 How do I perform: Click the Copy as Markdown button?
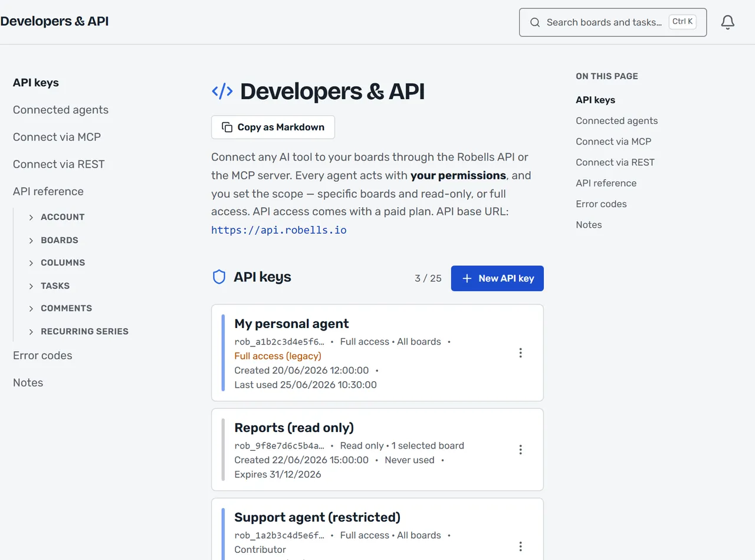[x=273, y=127]
